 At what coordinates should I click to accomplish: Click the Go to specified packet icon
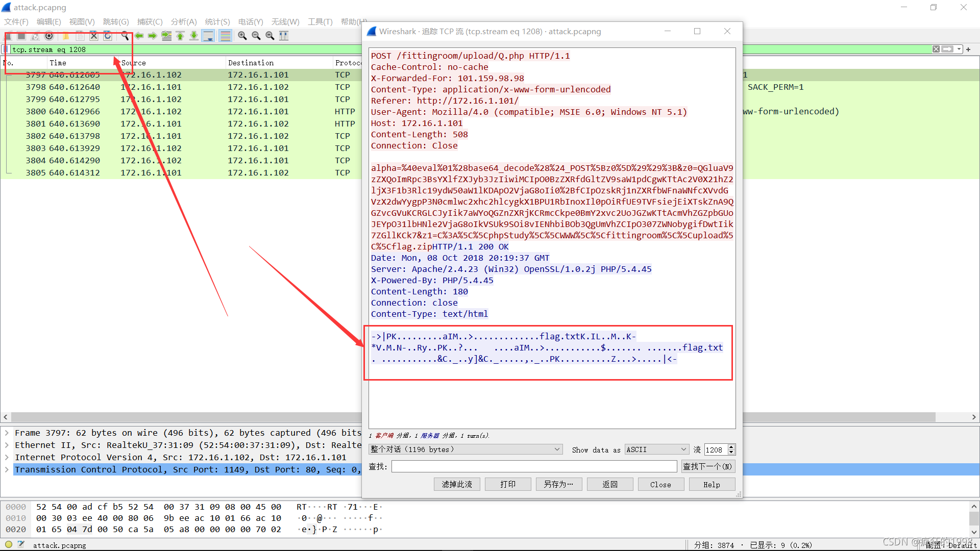(x=166, y=36)
